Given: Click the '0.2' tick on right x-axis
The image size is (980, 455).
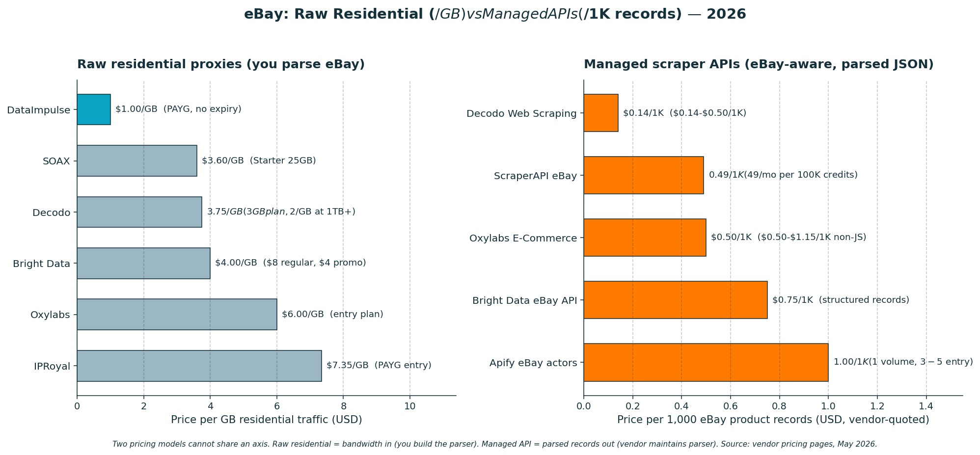Looking at the screenshot, I should (x=633, y=406).
